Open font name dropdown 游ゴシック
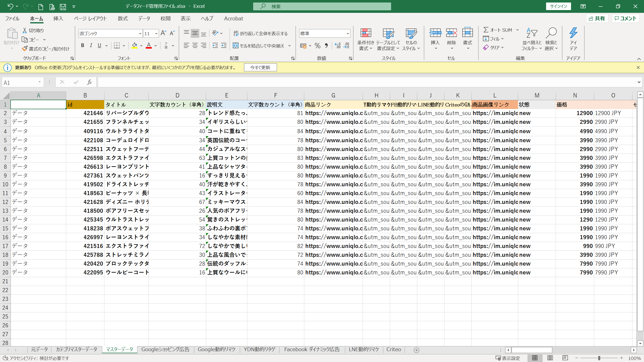The image size is (644, 362). 140,33
